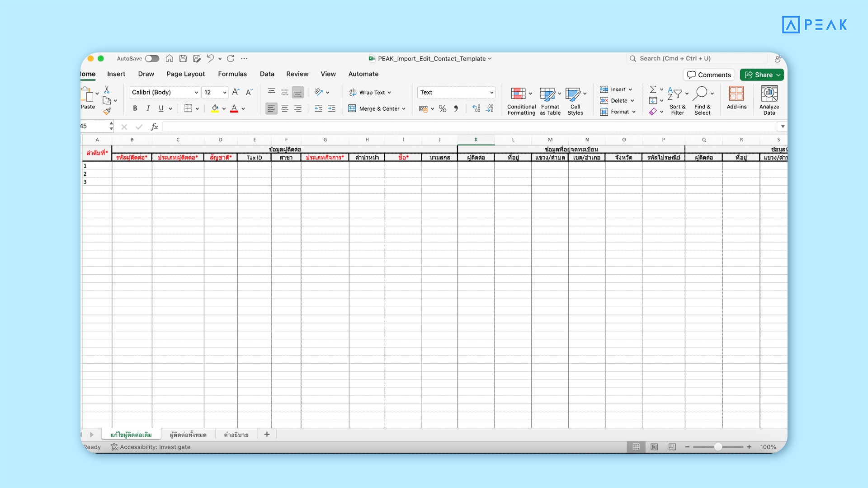Click the Share button
This screenshot has width=868, height=488.
[763, 75]
